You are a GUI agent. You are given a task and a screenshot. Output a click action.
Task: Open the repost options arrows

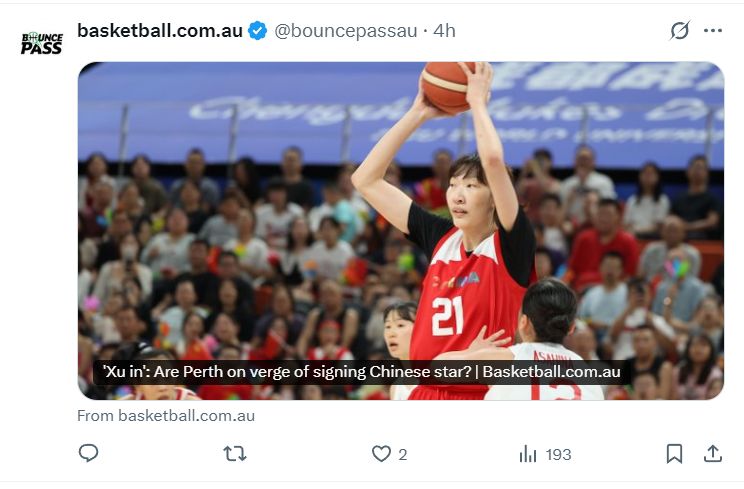[x=235, y=454]
